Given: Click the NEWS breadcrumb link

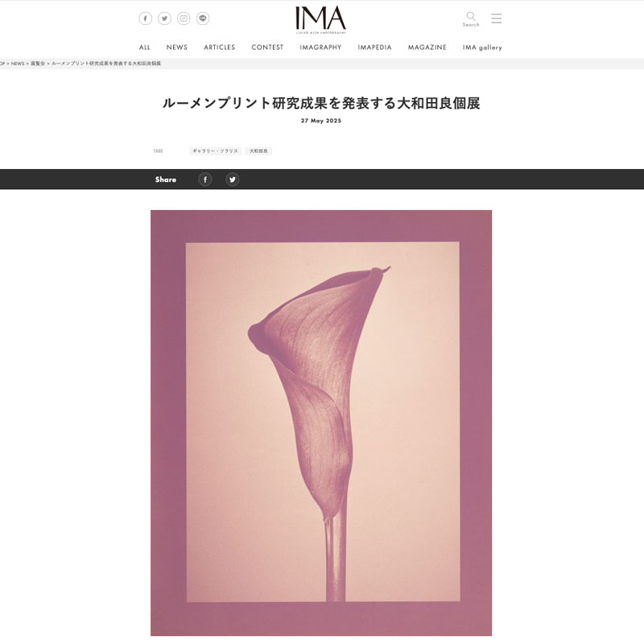Looking at the screenshot, I should [18, 64].
